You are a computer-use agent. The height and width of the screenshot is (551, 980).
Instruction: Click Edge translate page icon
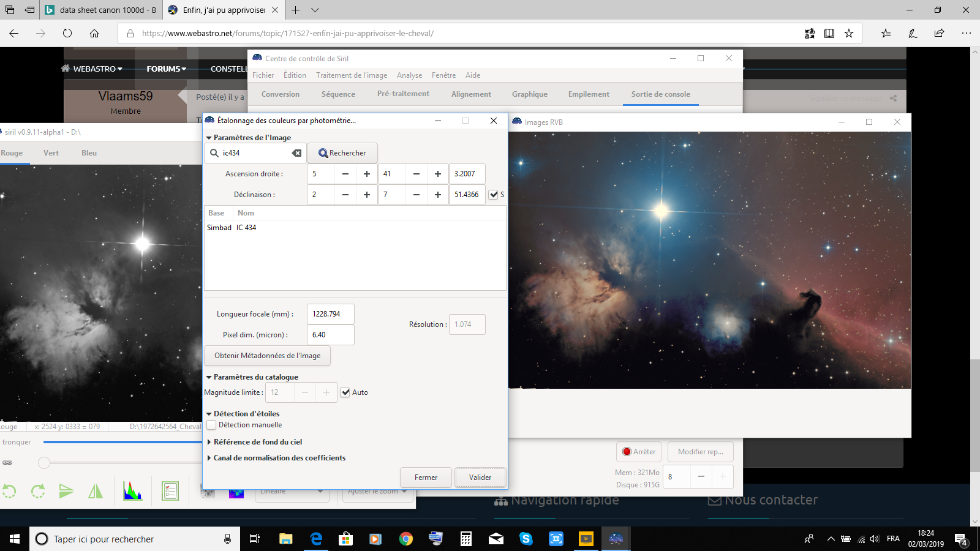(810, 34)
